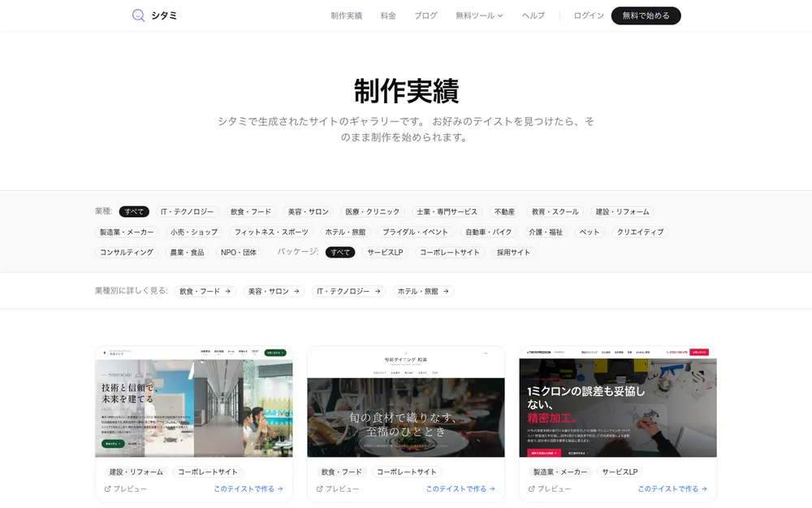The image size is (812, 508).
Task: Open preview external-link icon for 製造業・メーカー card
Action: point(531,488)
